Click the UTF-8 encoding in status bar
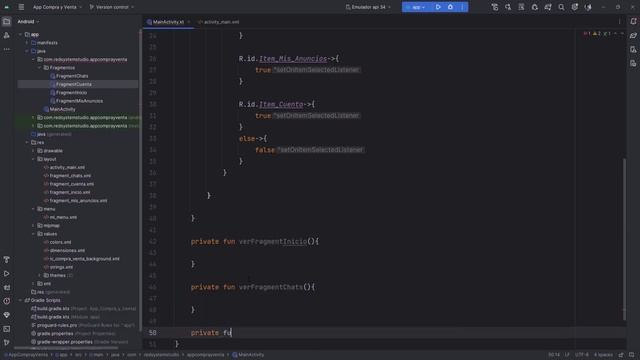Screen dimensions: 640x360 coord(582,355)
